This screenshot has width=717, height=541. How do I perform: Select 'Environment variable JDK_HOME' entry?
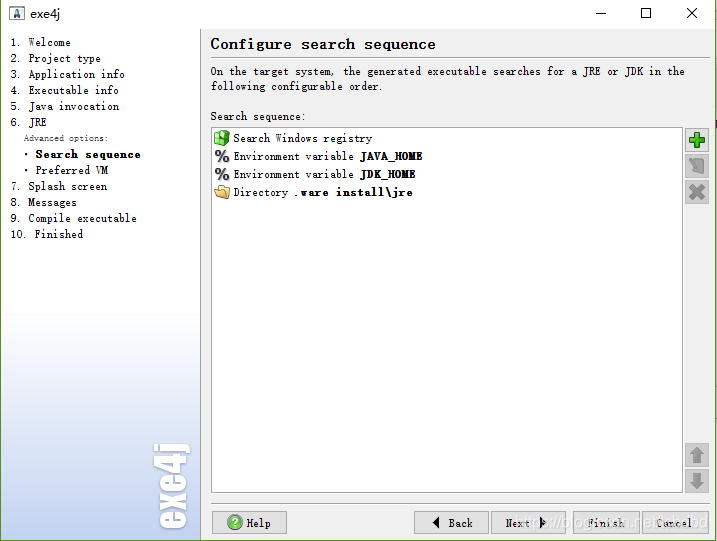(x=447, y=174)
